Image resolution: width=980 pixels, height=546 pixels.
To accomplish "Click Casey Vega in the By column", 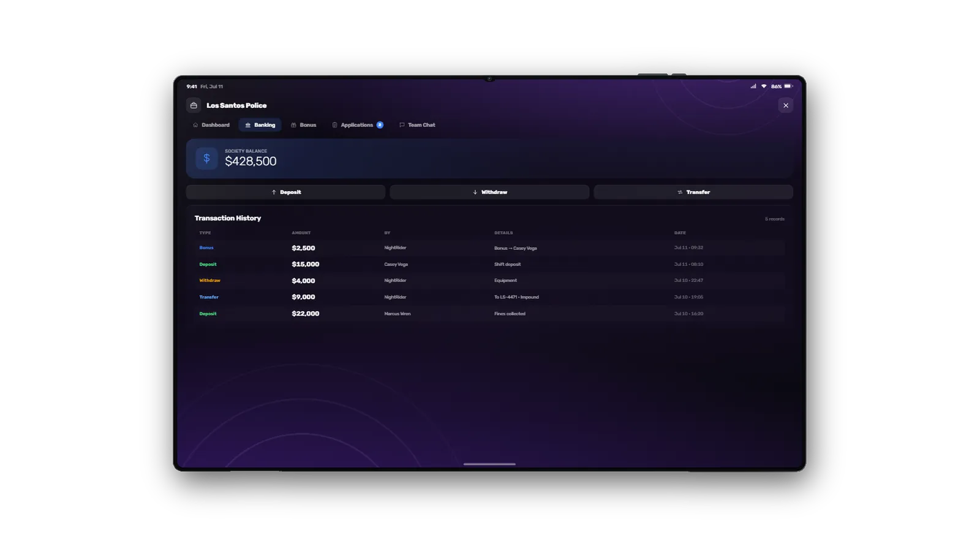I will 396,264.
